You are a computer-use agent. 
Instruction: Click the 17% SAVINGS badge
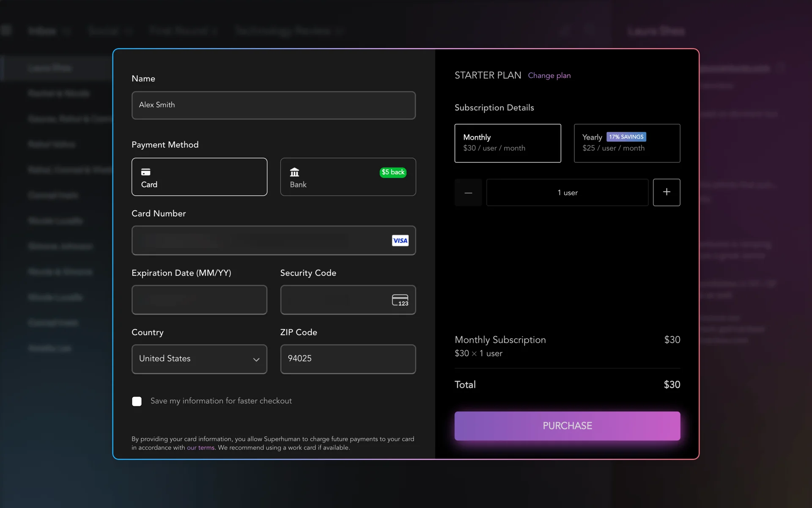coord(626,137)
